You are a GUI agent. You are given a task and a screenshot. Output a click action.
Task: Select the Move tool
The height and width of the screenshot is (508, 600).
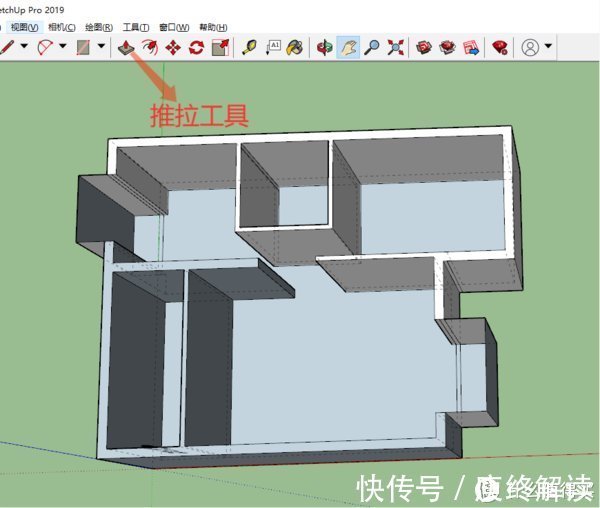[x=173, y=48]
